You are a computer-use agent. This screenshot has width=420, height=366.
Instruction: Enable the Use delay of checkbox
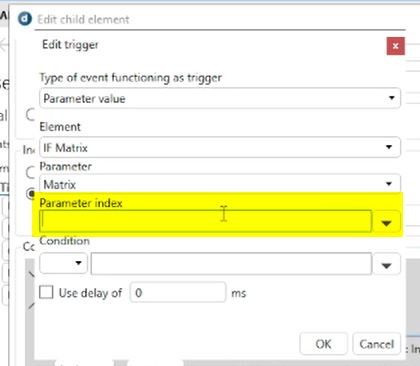pos(46,292)
